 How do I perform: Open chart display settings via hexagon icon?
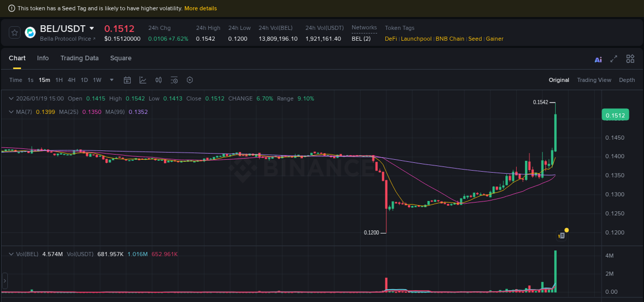click(190, 80)
